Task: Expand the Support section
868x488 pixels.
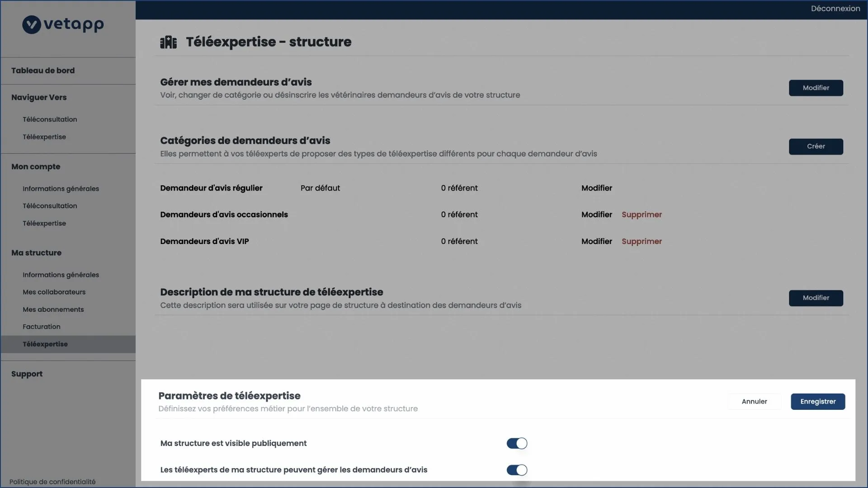Action: 27,374
